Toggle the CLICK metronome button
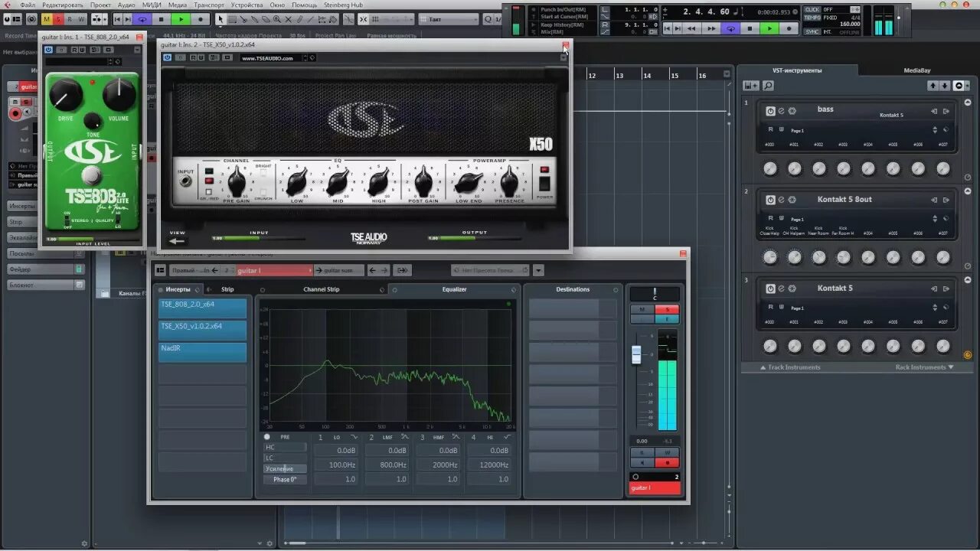Image resolution: width=980 pixels, height=551 pixels. coord(812,10)
